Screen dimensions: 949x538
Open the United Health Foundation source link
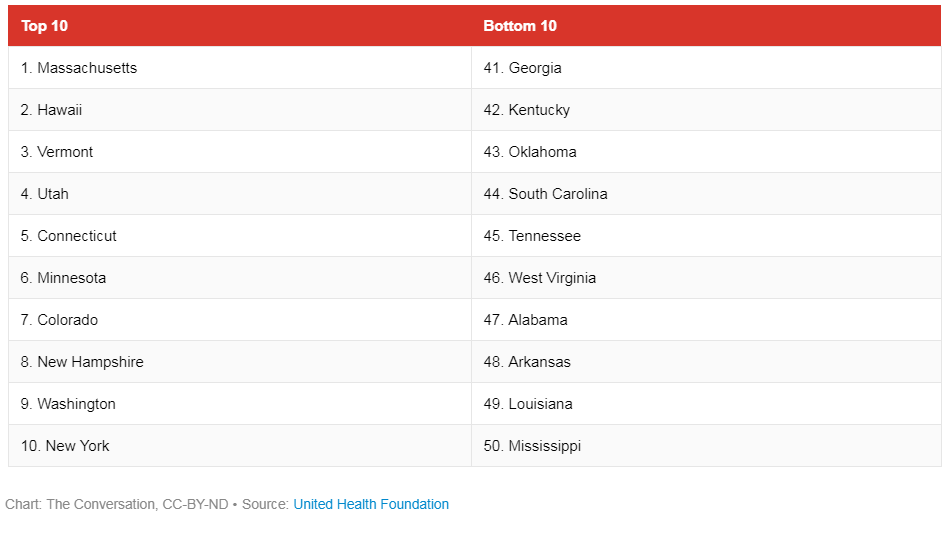(x=371, y=504)
